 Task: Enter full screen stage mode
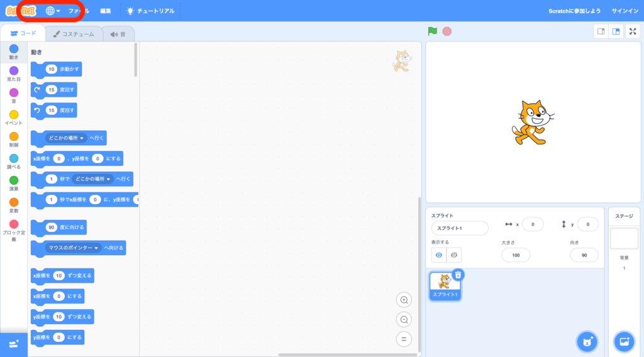632,31
